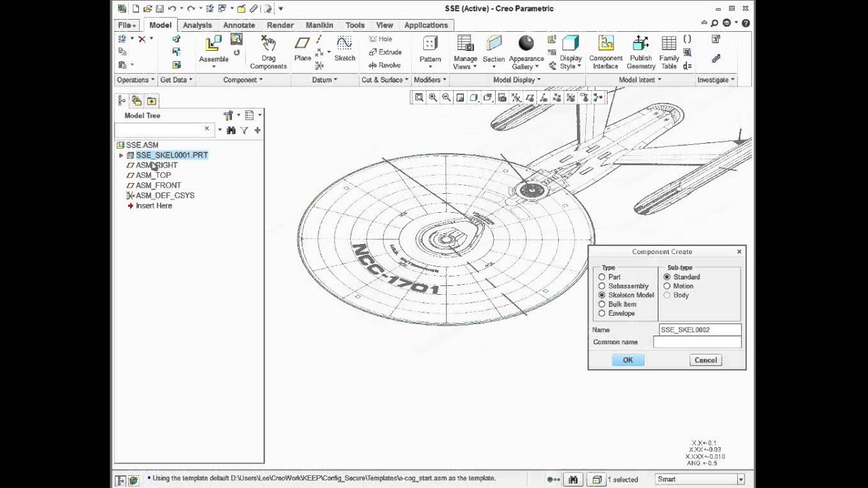Open the Cut & Surface group dropdown
The image size is (868, 488).
(x=385, y=80)
